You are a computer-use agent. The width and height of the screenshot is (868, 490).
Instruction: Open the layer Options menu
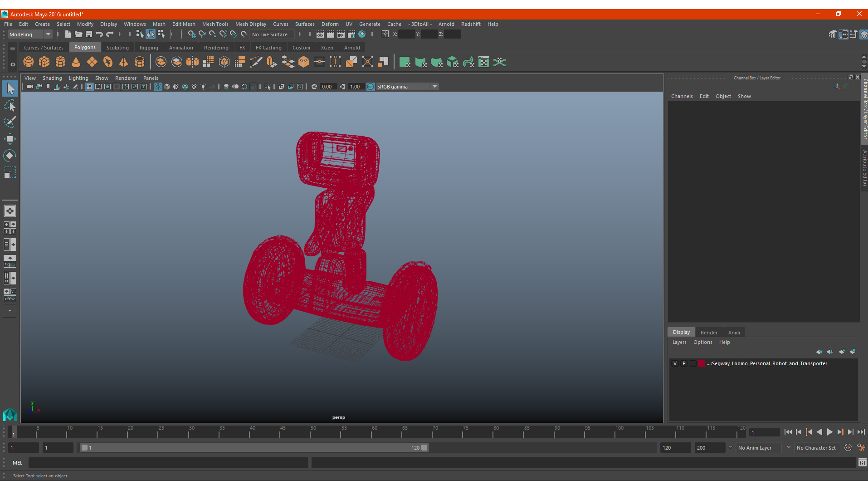point(702,342)
